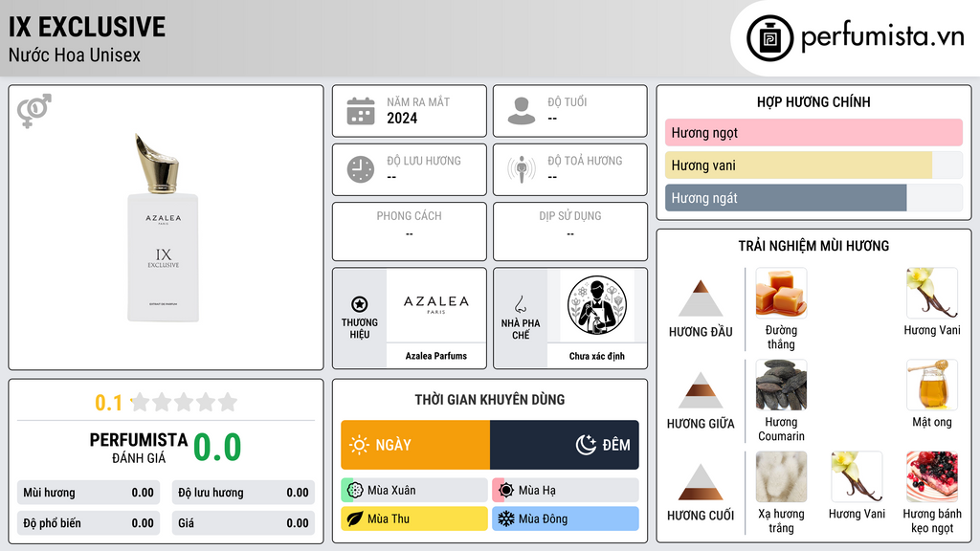Select the Đêm nighttime bar

pyautogui.click(x=565, y=445)
